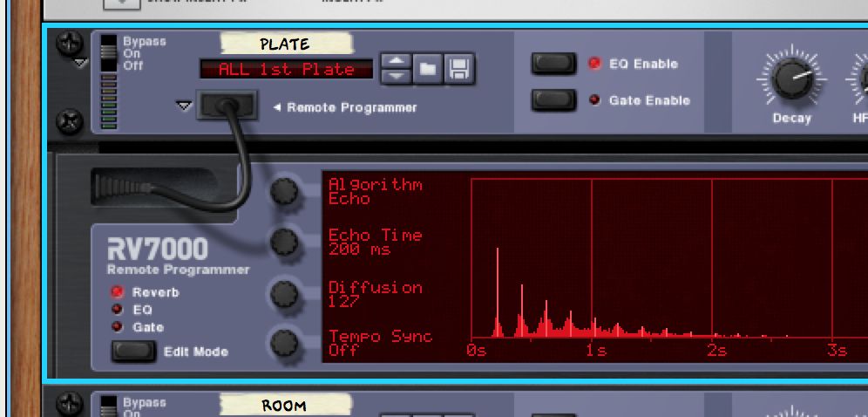Collapse the Remote Programmer disclosure triangle
This screenshot has width=868, height=417.
click(x=183, y=106)
